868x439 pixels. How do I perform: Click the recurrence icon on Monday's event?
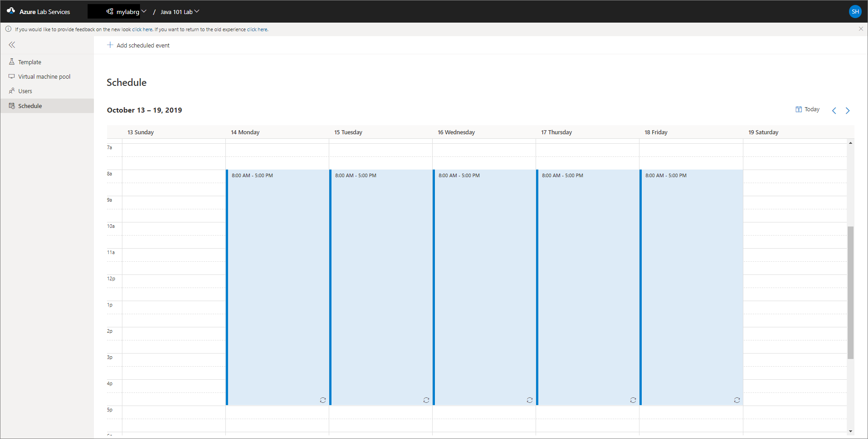322,400
